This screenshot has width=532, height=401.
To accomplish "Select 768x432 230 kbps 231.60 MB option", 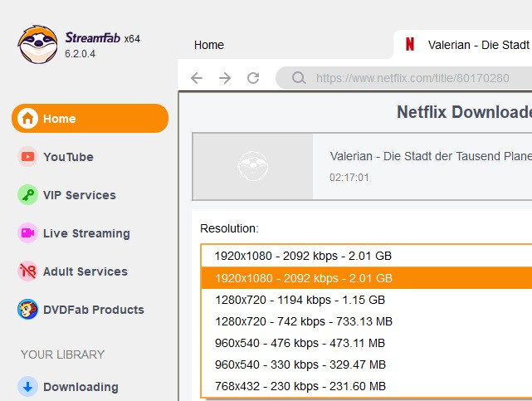I will (x=300, y=386).
